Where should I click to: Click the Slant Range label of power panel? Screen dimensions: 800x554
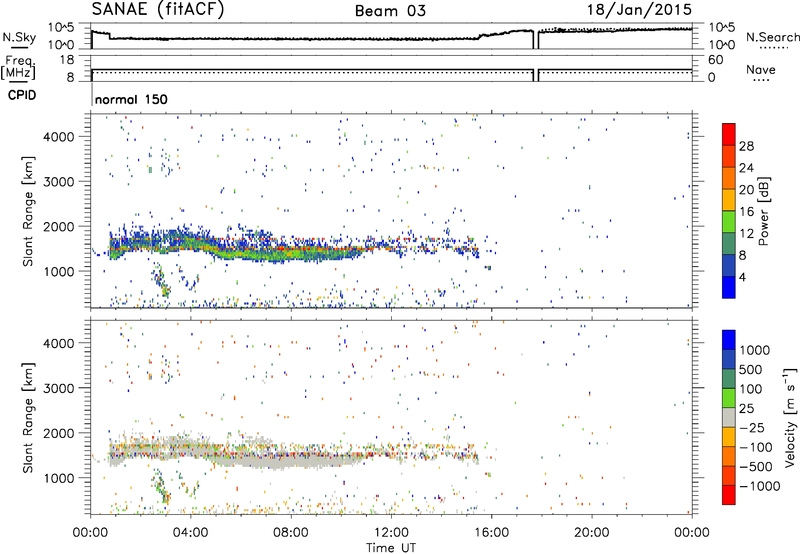click(x=28, y=211)
